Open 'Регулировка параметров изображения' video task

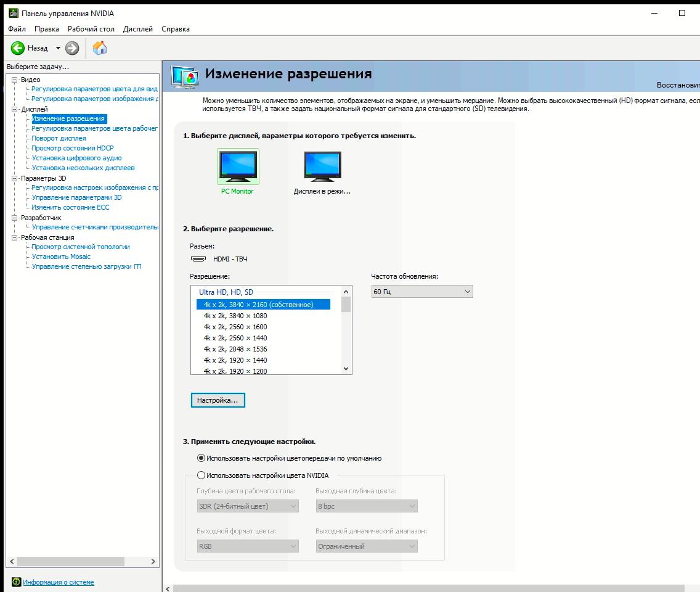[95, 99]
